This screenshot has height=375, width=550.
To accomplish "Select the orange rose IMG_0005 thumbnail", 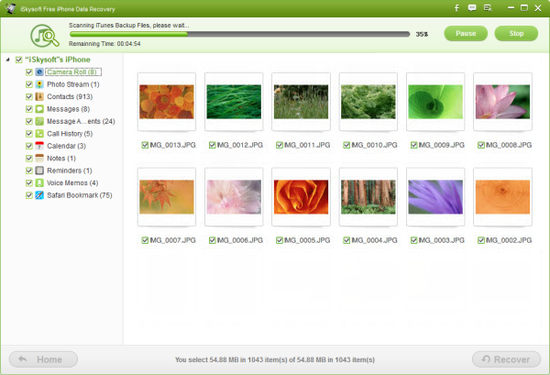I will point(301,197).
